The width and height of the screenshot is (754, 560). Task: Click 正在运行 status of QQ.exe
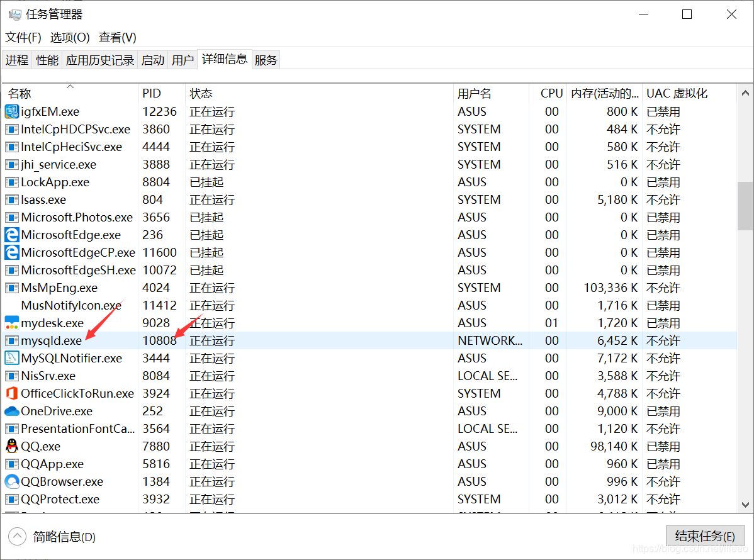pos(212,447)
